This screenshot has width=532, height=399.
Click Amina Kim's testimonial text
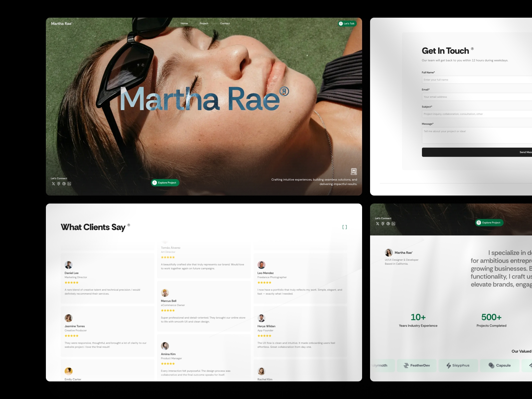196,373
